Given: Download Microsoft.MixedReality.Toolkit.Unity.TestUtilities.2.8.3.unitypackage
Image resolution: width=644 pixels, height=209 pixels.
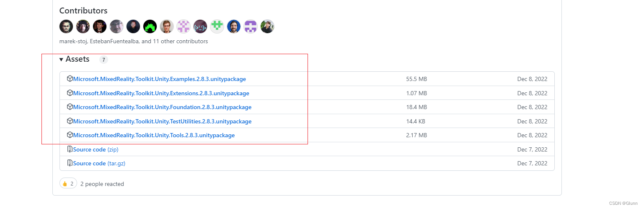Looking at the screenshot, I should click(162, 121).
